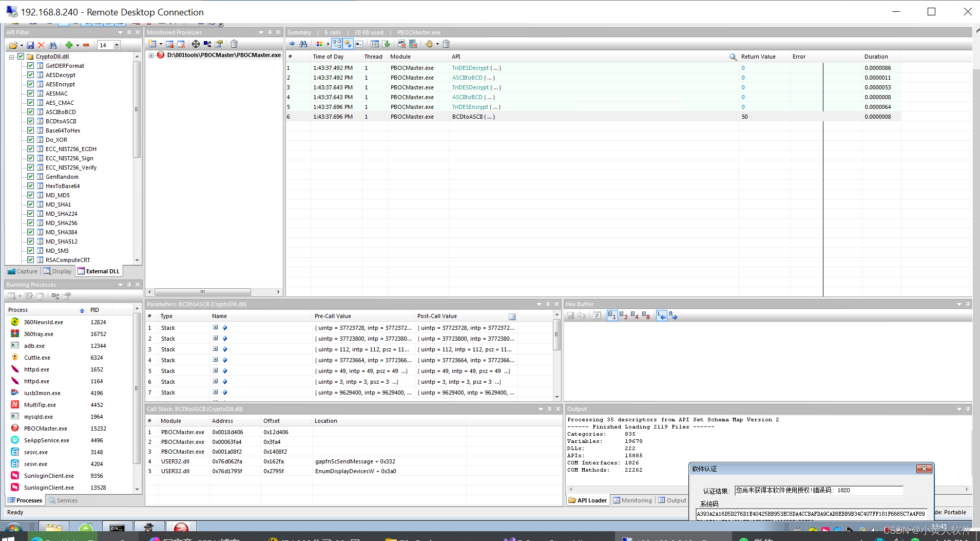
Task: Open dropdown arrow next to green plus icon
Action: click(77, 45)
